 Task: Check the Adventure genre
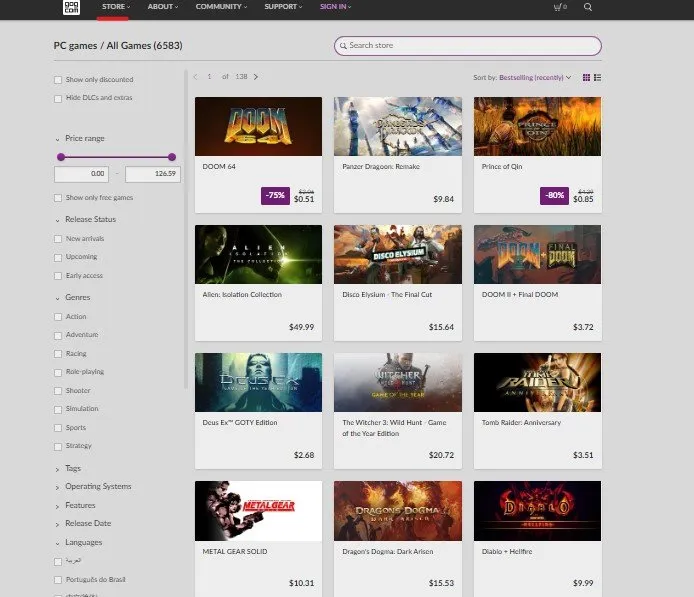pos(58,335)
